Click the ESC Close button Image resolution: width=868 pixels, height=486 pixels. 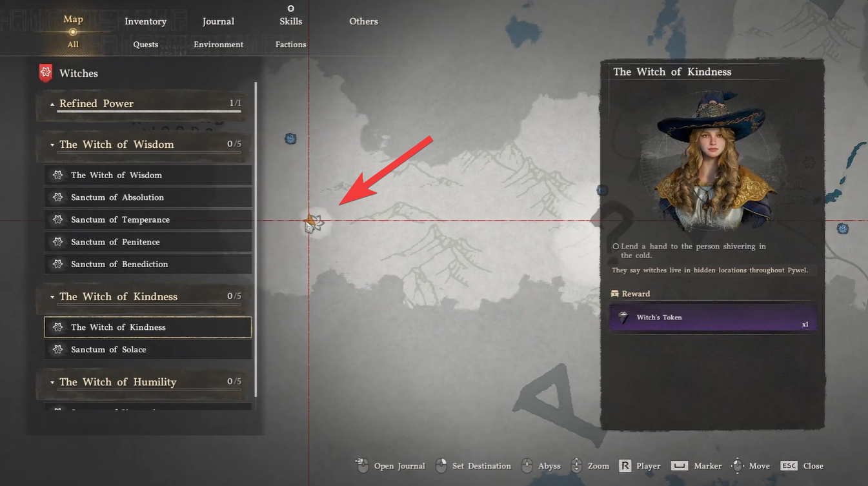point(802,465)
